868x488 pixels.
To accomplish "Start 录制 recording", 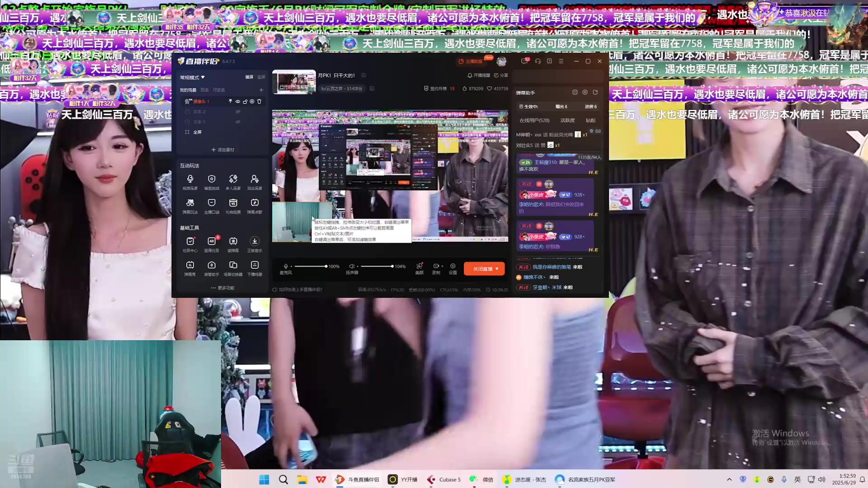I will [x=435, y=268].
